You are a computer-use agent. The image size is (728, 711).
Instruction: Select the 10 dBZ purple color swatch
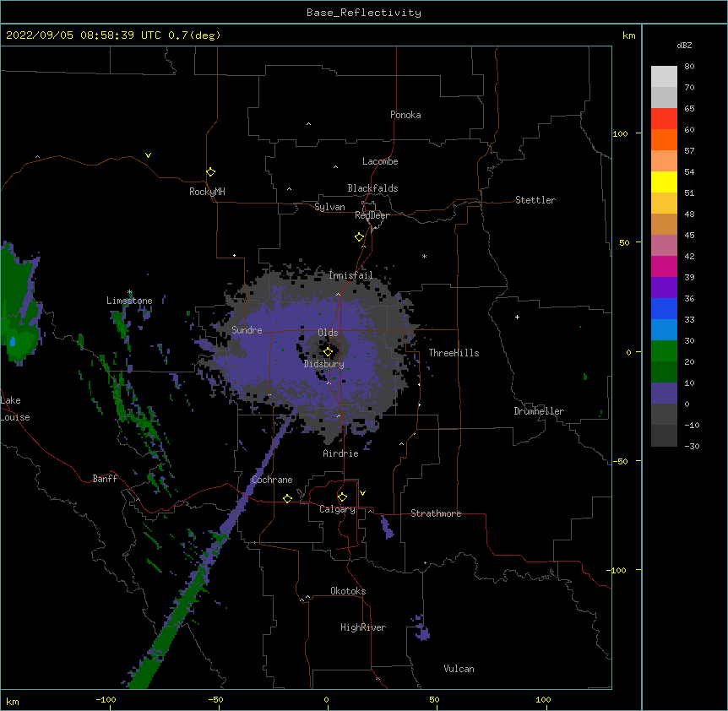[664, 393]
